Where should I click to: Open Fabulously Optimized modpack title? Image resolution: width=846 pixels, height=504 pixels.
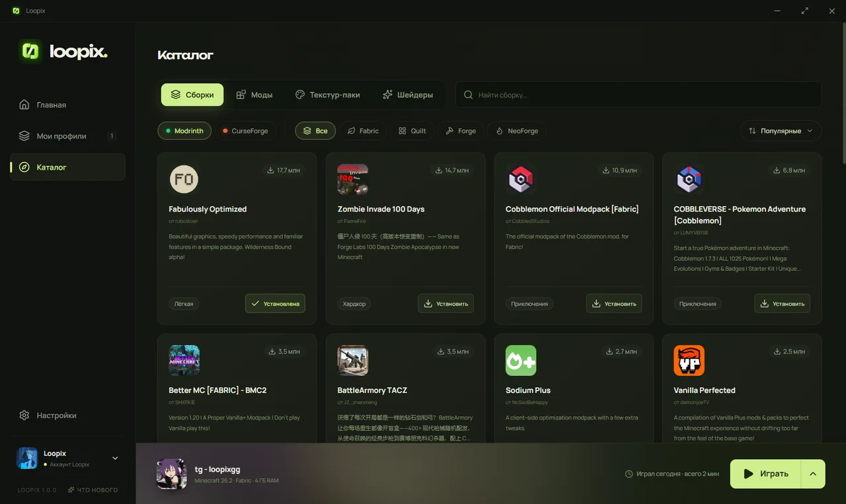coord(208,209)
